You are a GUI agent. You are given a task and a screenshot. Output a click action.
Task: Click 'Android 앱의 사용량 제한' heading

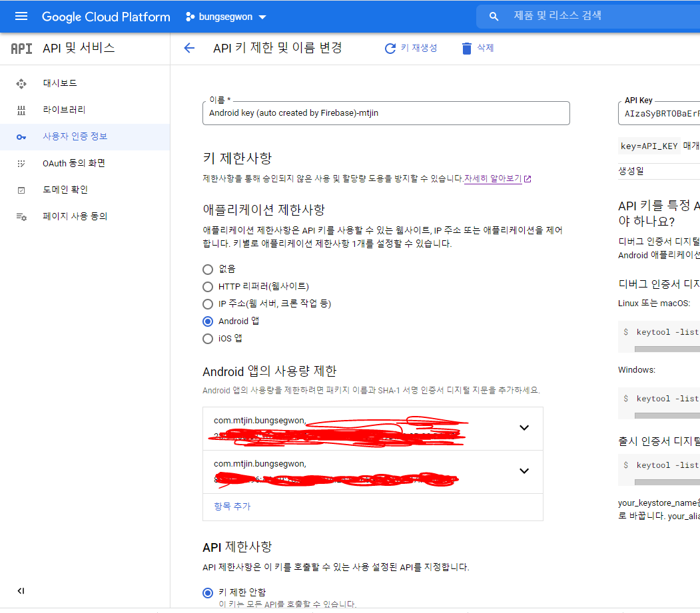(x=270, y=371)
